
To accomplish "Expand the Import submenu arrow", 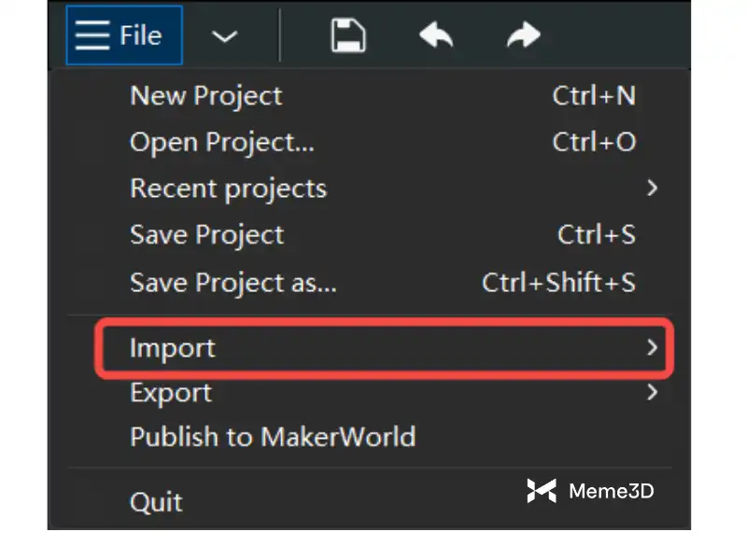I will (x=652, y=348).
